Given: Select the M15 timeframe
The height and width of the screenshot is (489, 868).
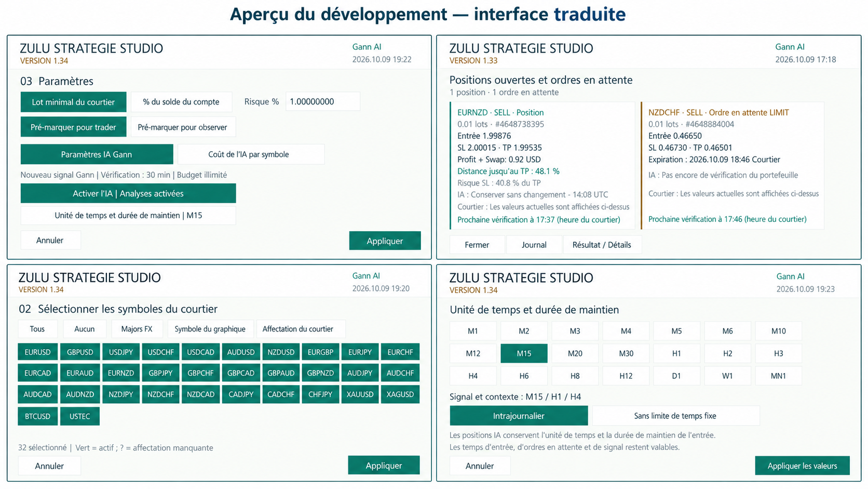Looking at the screenshot, I should click(x=524, y=353).
